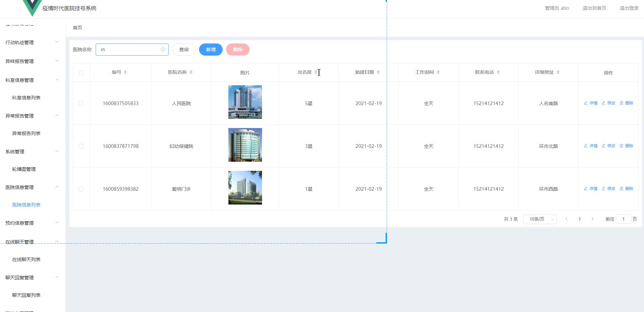Go to the previous page with the left arrow

pyautogui.click(x=567, y=219)
